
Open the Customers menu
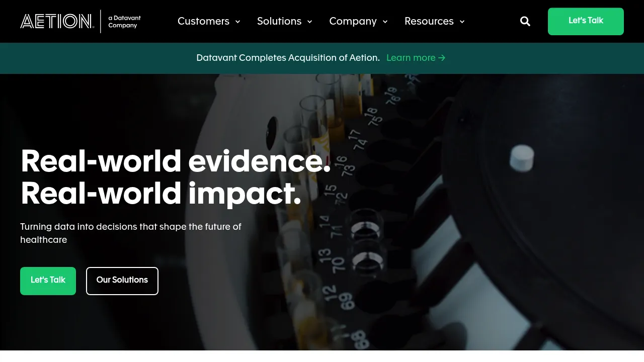pyautogui.click(x=203, y=21)
